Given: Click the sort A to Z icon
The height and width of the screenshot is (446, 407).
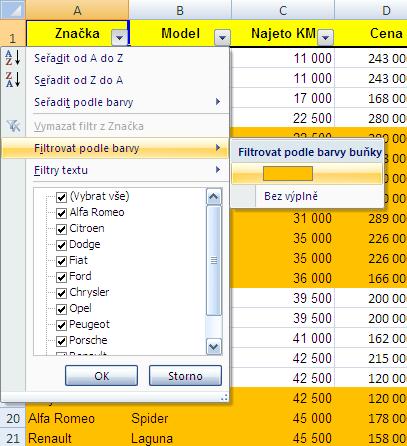Looking at the screenshot, I should click(13, 58).
